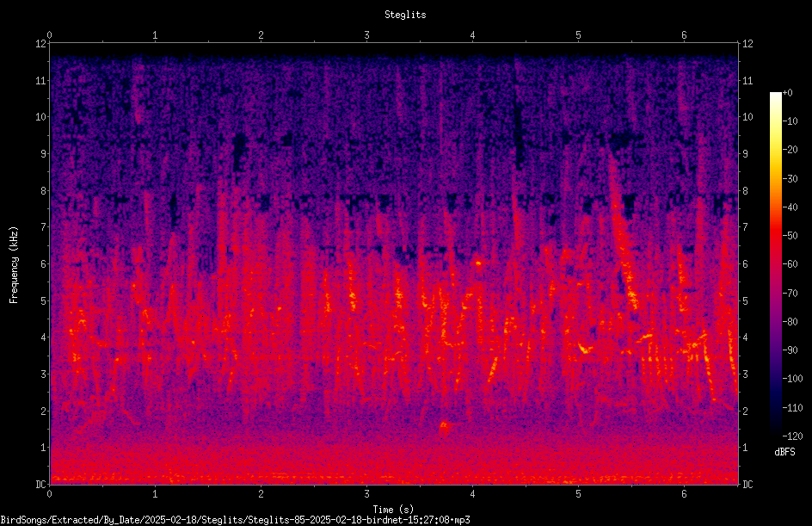Click the color scale gradient bar
Viewport: 812px width, 526px height.
click(x=776, y=263)
